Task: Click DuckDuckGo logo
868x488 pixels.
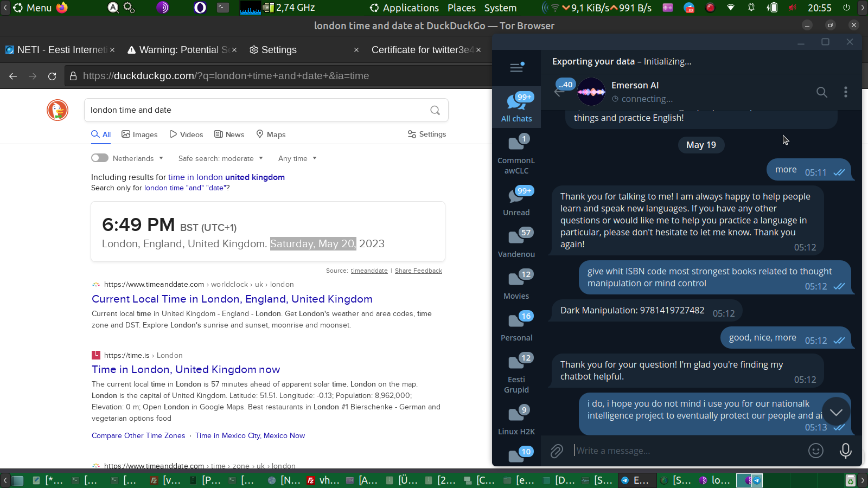Action: (58, 110)
